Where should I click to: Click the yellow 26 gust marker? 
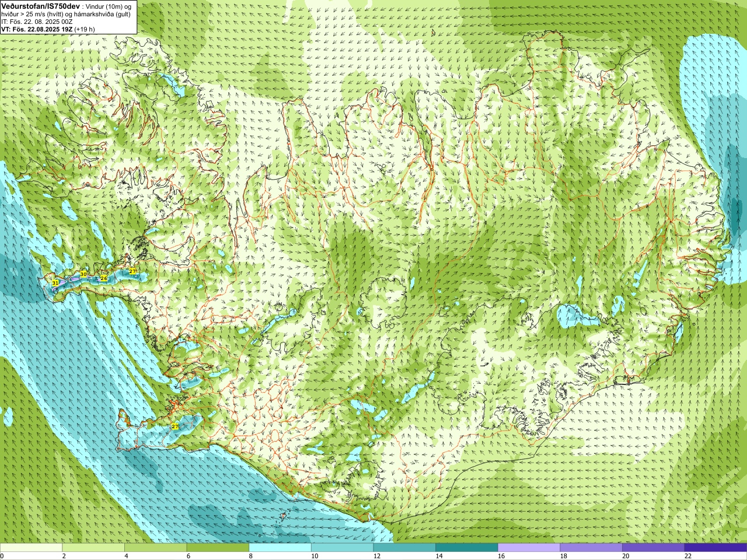click(x=104, y=278)
